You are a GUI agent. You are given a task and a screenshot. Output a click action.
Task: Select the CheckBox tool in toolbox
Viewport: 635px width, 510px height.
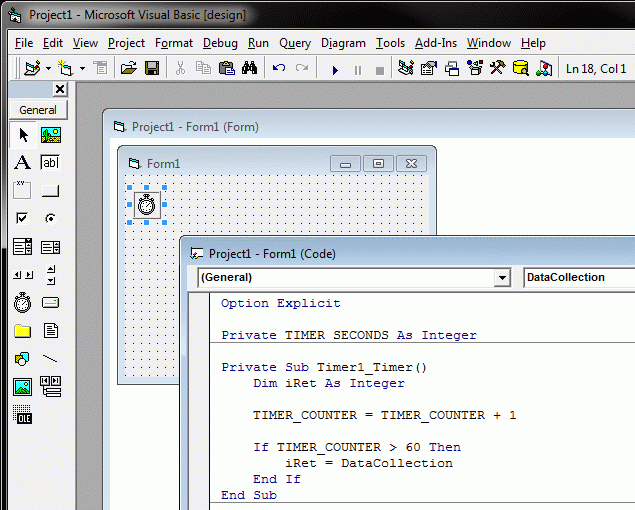pos(22,218)
